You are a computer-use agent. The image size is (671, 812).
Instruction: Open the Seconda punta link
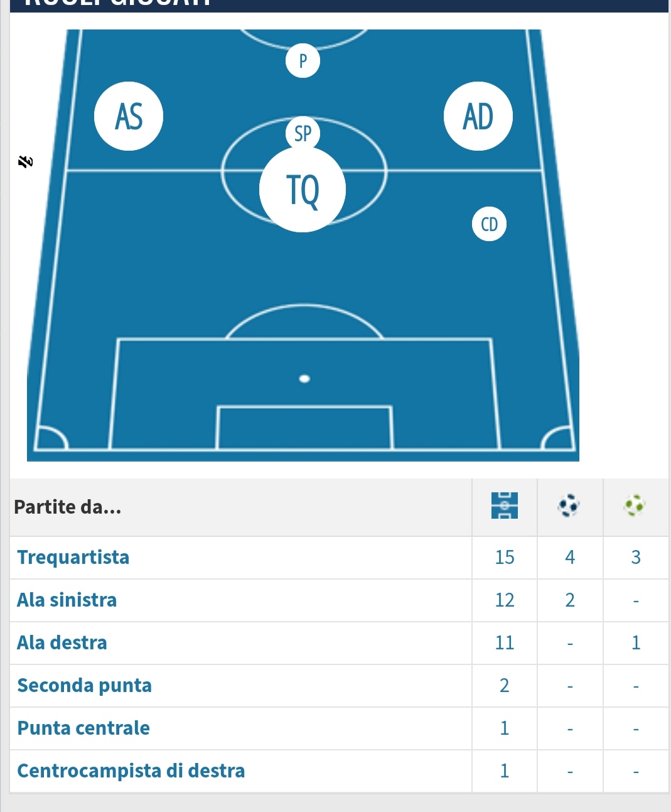[85, 685]
